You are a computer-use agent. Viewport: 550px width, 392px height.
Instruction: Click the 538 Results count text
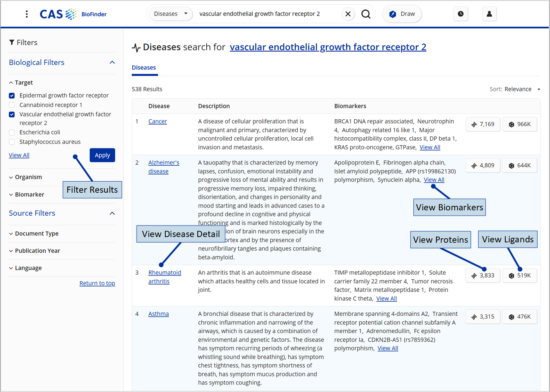pyautogui.click(x=147, y=89)
